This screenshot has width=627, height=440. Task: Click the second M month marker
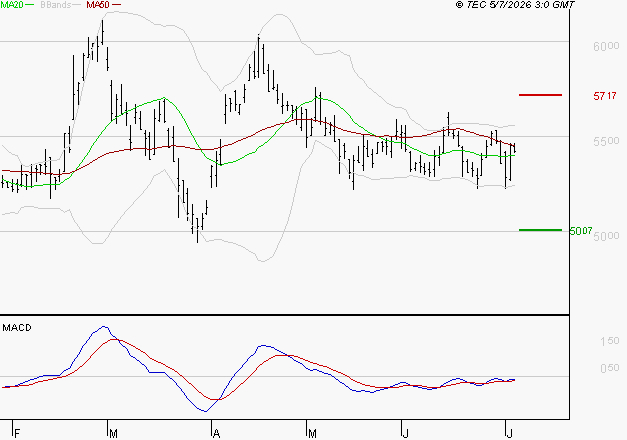(312, 433)
